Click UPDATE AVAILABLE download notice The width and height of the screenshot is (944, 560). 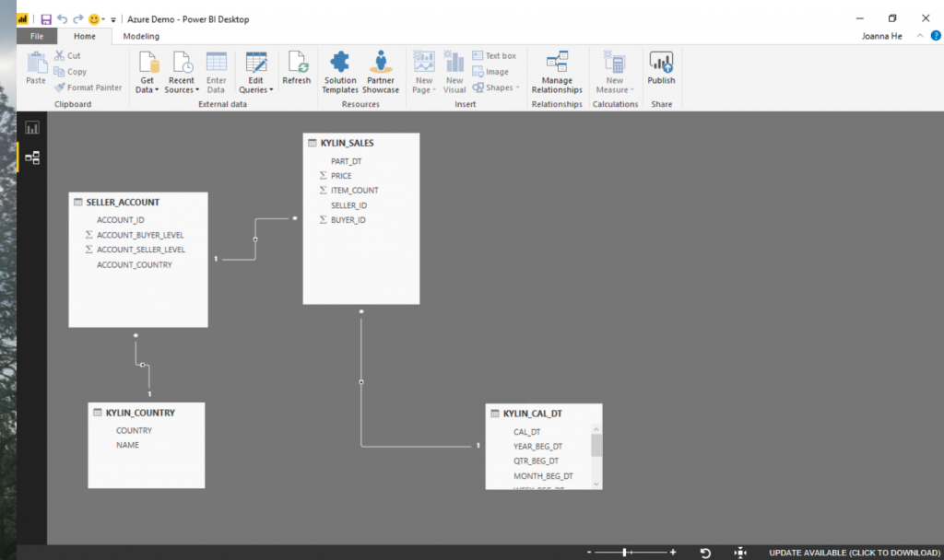[x=855, y=553]
